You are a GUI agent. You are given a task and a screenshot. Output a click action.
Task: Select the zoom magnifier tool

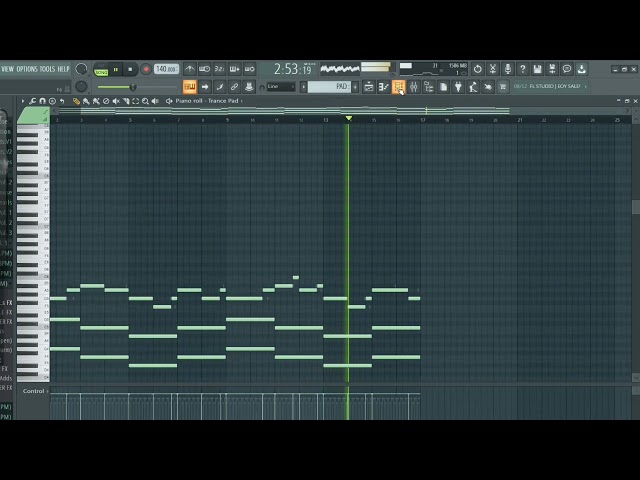tap(145, 101)
